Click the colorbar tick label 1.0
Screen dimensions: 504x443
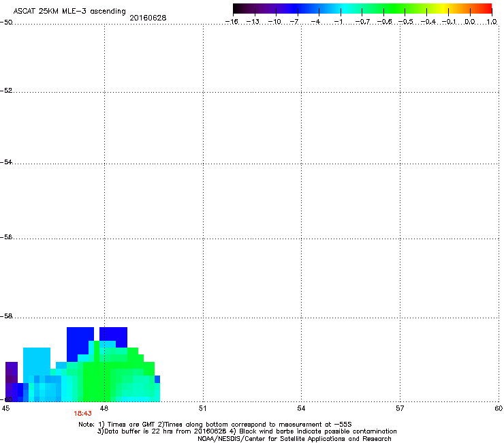(x=492, y=22)
